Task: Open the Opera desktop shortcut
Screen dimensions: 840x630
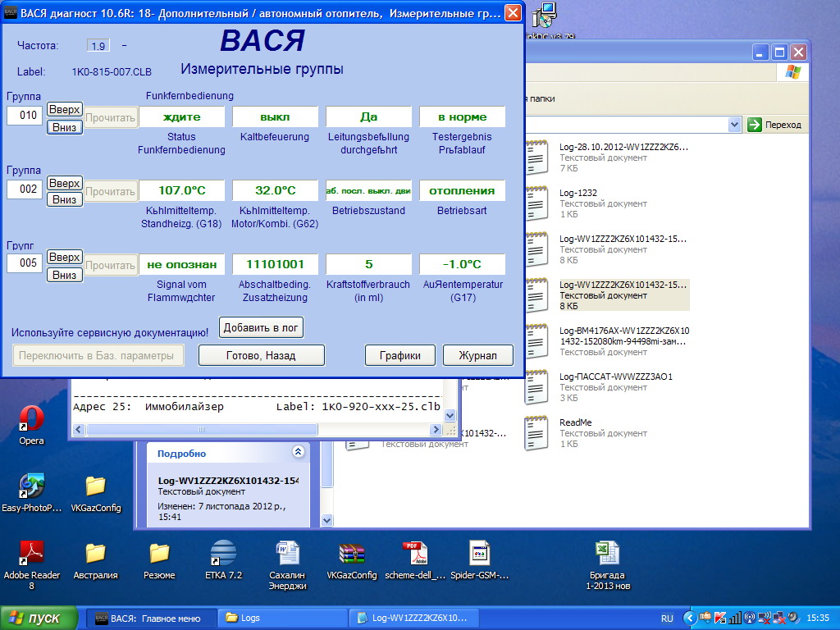Action: coord(32,418)
